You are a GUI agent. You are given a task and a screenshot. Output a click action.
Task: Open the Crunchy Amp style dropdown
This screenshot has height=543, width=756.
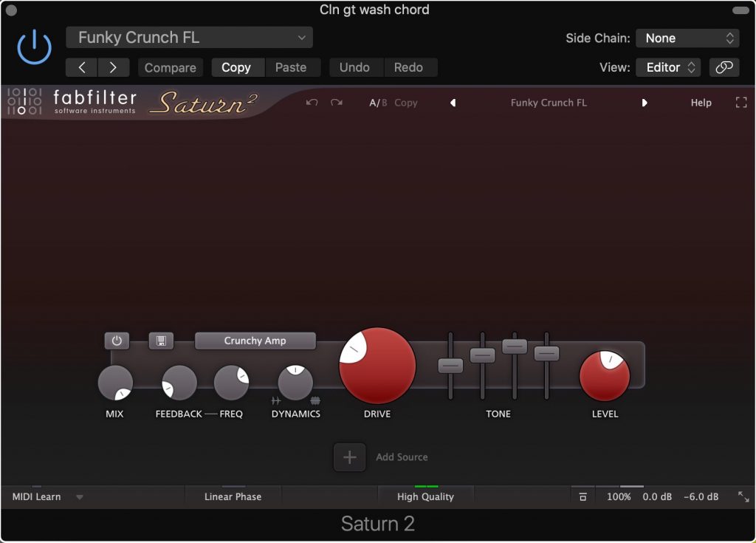coord(255,341)
